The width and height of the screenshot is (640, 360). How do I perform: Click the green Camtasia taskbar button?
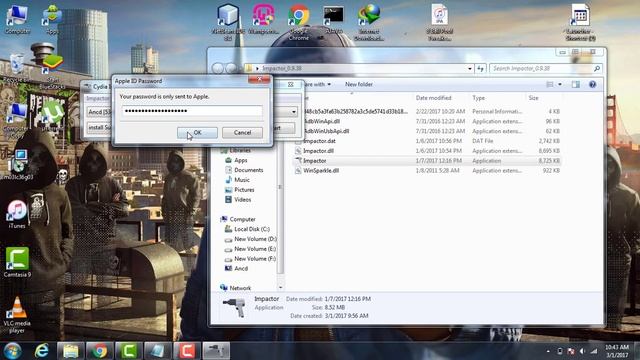[128, 351]
